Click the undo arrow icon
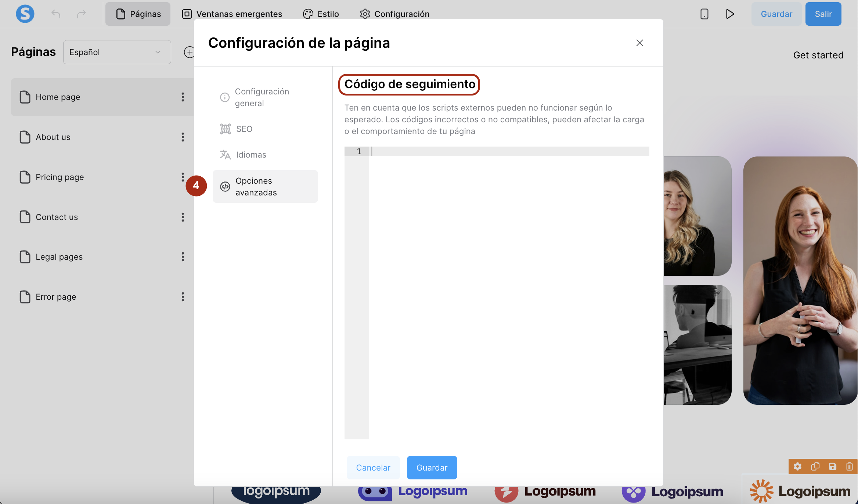The height and width of the screenshot is (504, 858). [56, 14]
